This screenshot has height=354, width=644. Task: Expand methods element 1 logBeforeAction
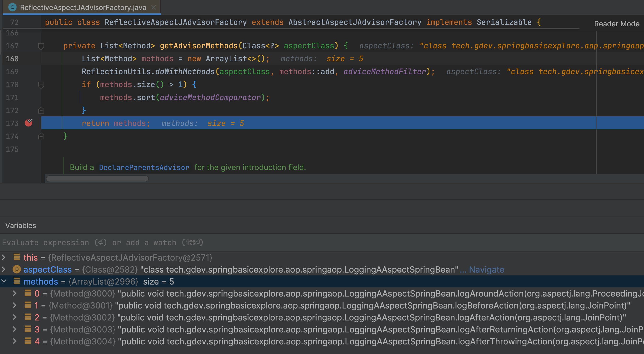point(15,305)
